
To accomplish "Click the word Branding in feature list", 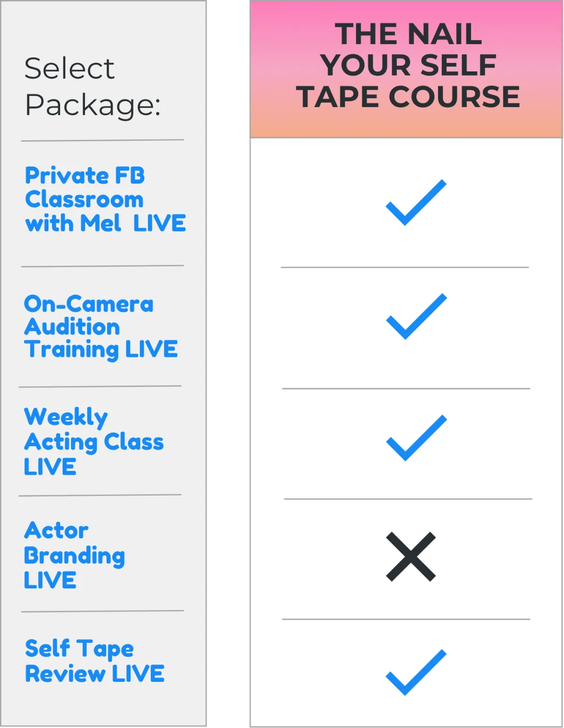I will tap(74, 556).
